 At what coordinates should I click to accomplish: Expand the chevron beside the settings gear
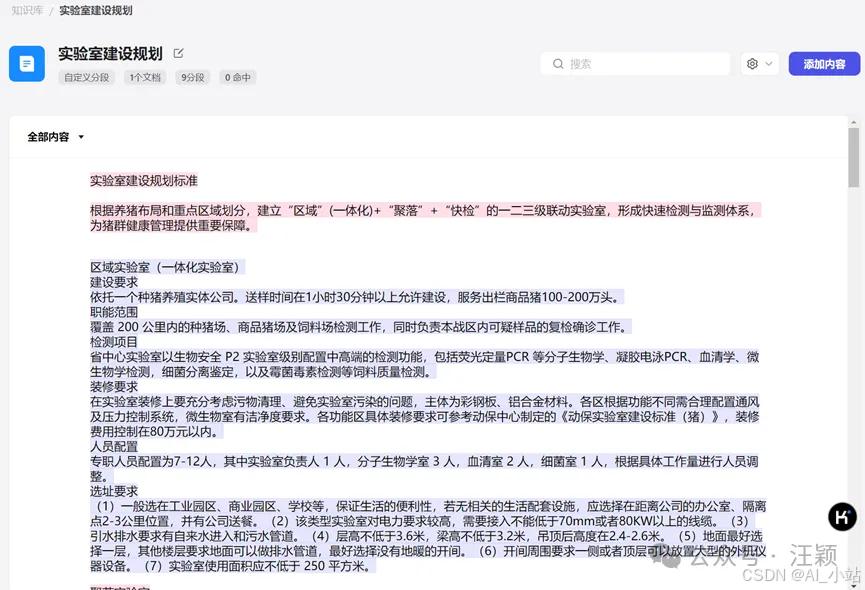click(769, 64)
